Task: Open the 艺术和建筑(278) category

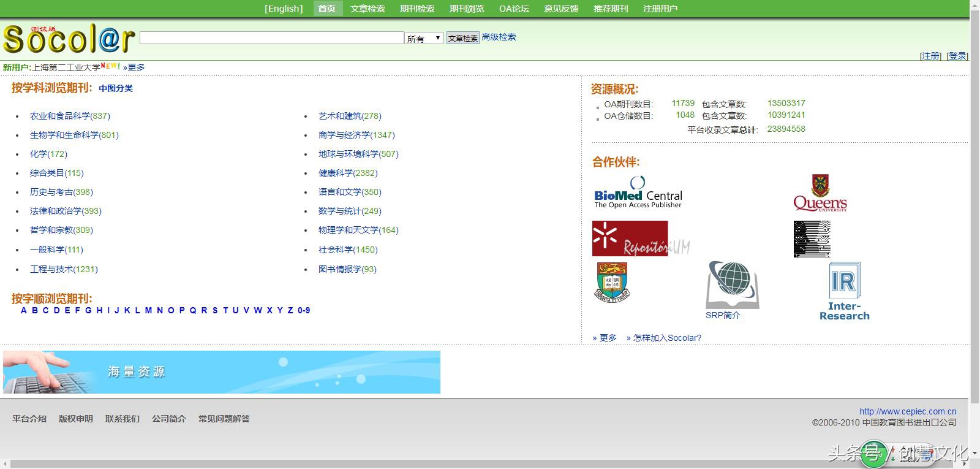Action: (x=350, y=116)
